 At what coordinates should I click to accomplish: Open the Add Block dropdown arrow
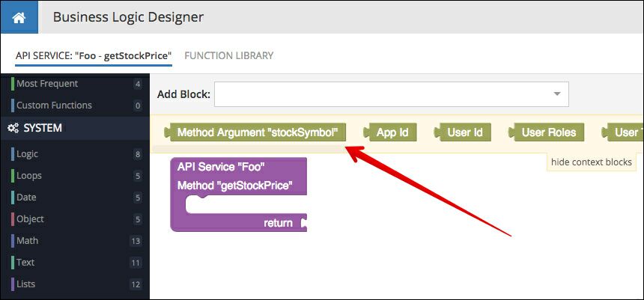[x=557, y=94]
